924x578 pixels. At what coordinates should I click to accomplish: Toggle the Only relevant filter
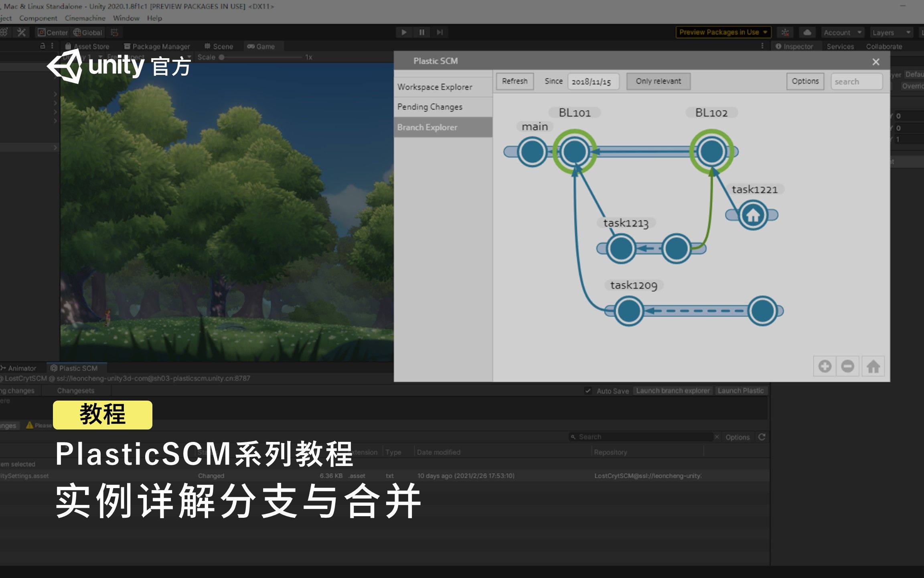[658, 81]
